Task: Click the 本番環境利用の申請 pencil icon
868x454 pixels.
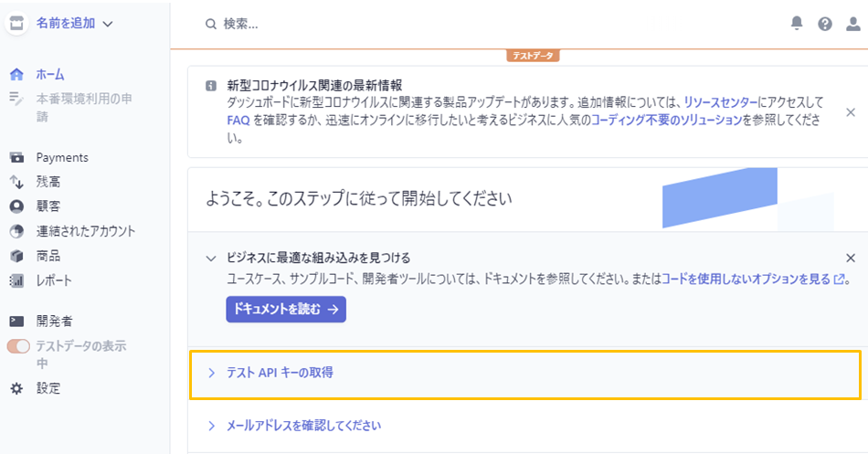Action: pyautogui.click(x=16, y=99)
